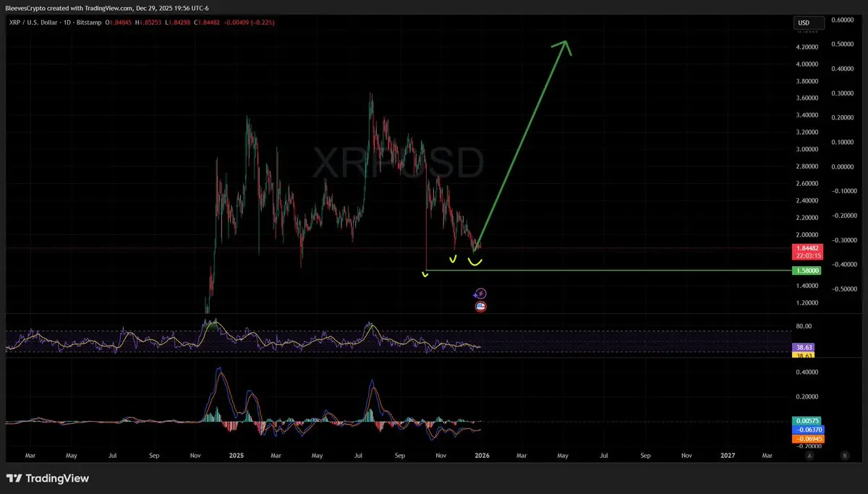Click the 2025 label on time axis
The image size is (868, 494).
pyautogui.click(x=237, y=456)
